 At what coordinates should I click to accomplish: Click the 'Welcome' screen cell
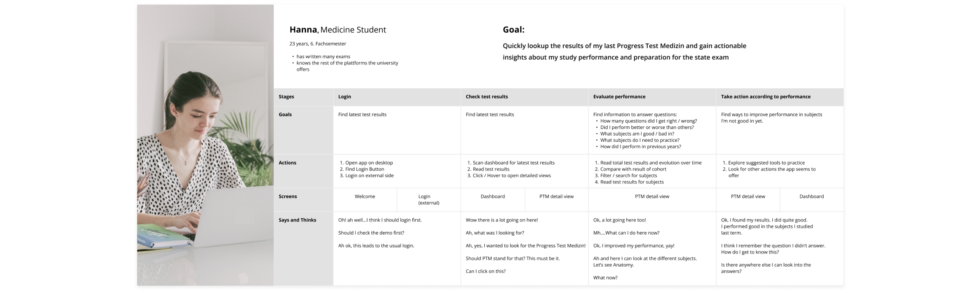pyautogui.click(x=365, y=197)
